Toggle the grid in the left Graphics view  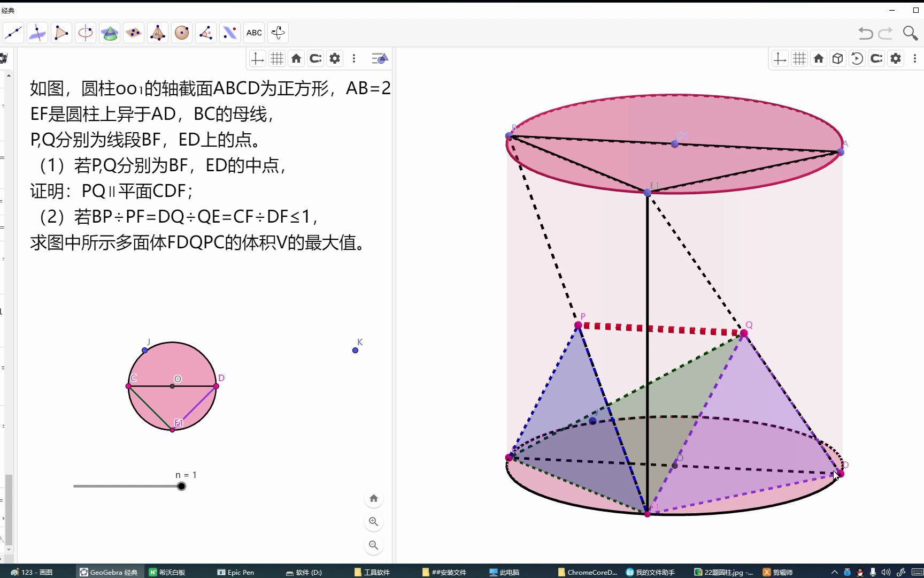[x=276, y=58]
